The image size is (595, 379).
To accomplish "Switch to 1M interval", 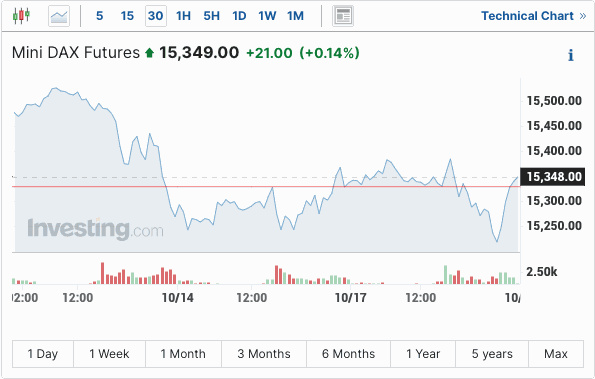I will pos(295,16).
